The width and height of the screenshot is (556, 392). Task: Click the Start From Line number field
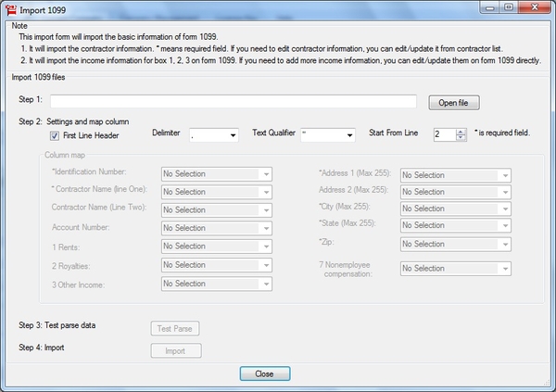443,135
